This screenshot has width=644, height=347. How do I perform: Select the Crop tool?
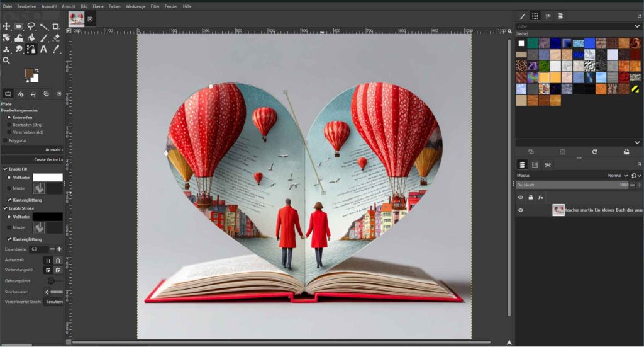(x=56, y=26)
